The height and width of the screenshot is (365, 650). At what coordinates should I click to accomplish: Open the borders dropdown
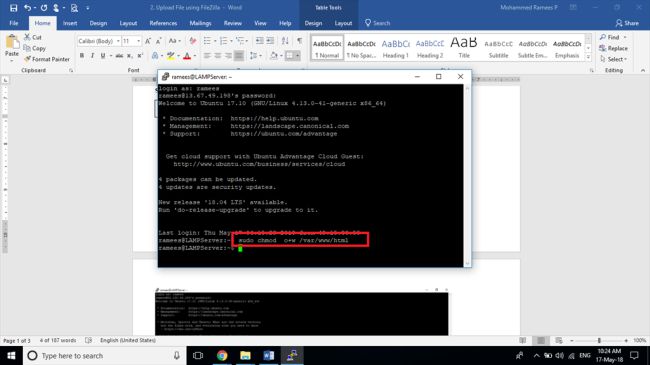click(x=298, y=56)
